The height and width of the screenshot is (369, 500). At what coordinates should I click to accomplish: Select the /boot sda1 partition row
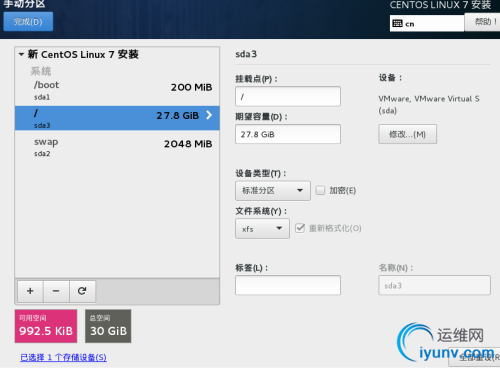tap(117, 90)
